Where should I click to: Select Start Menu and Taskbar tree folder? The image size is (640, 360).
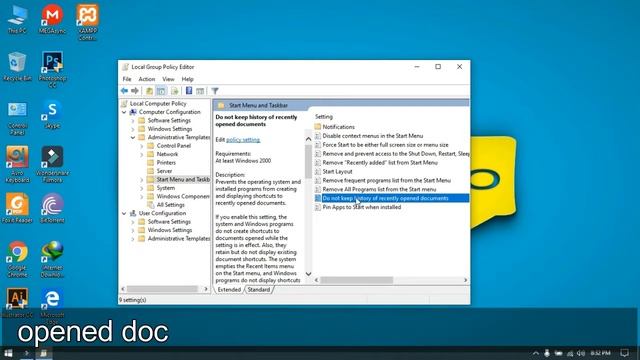pos(183,180)
